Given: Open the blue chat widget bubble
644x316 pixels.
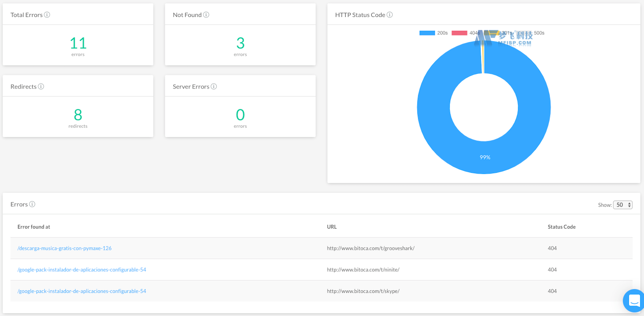Looking at the screenshot, I should [x=634, y=300].
